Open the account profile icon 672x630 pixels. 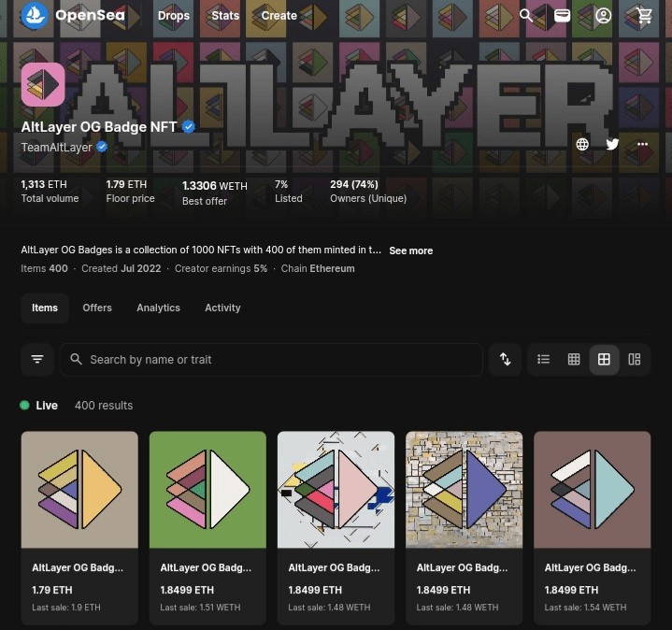[603, 16]
